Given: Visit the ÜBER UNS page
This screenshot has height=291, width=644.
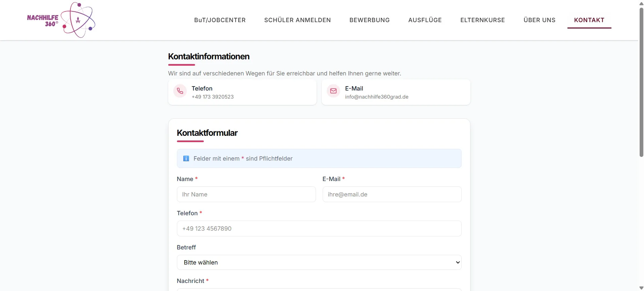Looking at the screenshot, I should tap(540, 20).
